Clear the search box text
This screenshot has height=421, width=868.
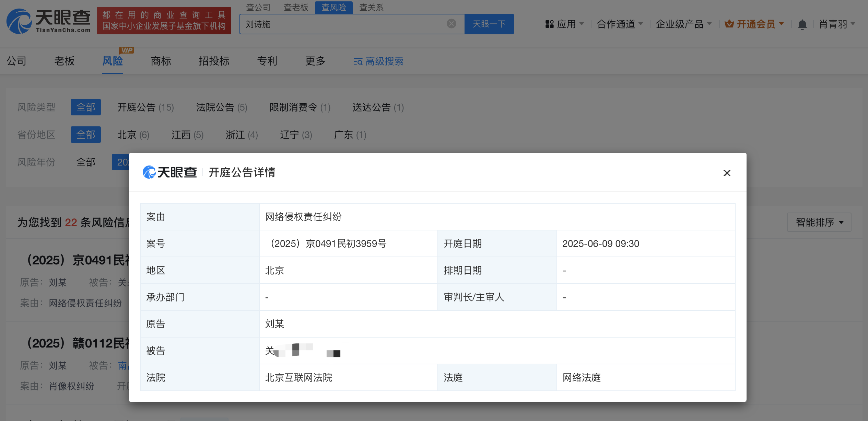(x=451, y=24)
